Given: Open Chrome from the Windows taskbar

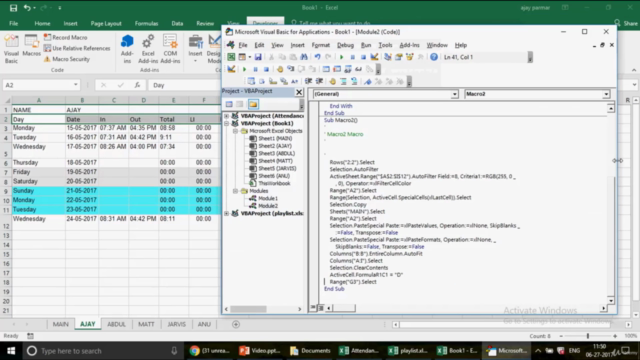Looking at the screenshot, I should click(210, 351).
